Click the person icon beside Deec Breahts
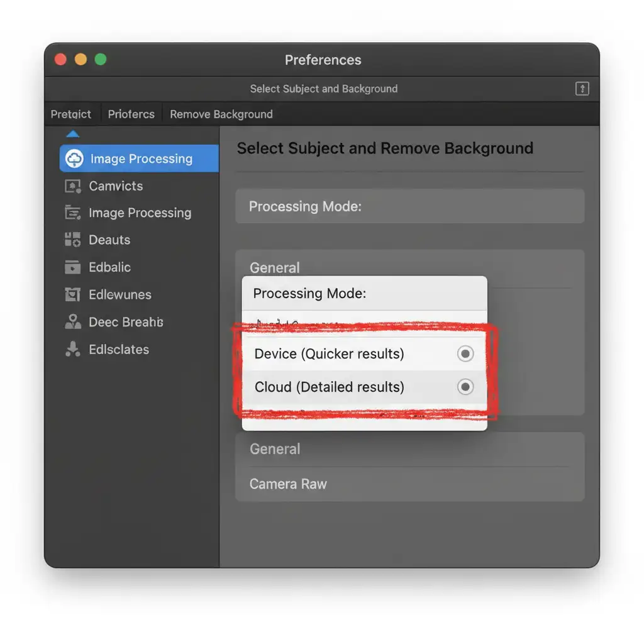This screenshot has height=644, width=644. [x=73, y=322]
